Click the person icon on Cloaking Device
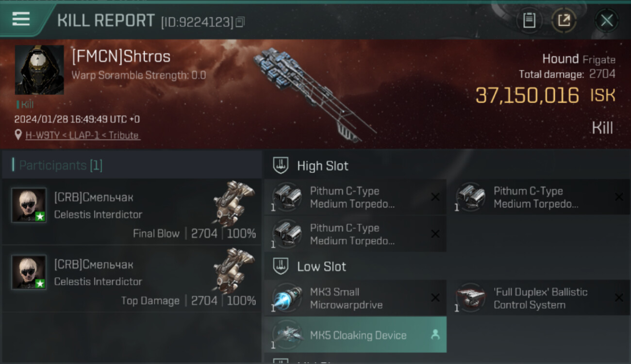This screenshot has height=364, width=631. tap(435, 334)
